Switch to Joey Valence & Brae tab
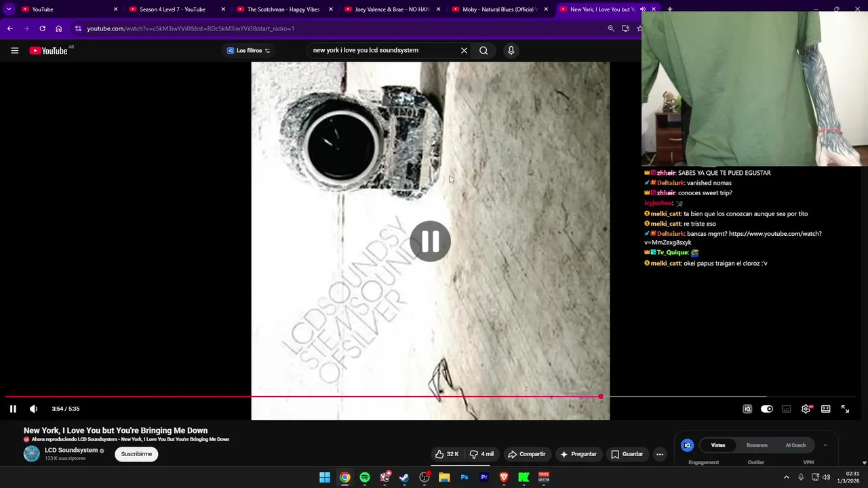868x488 pixels. click(x=392, y=9)
